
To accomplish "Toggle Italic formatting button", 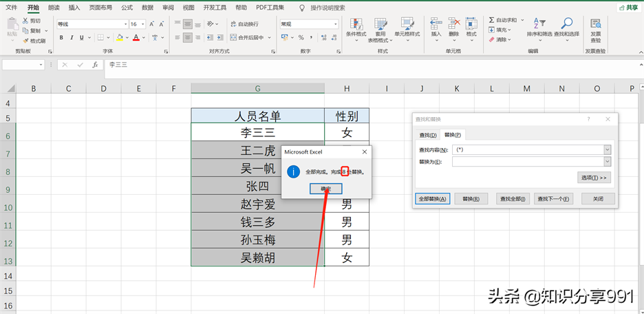I will (x=72, y=38).
